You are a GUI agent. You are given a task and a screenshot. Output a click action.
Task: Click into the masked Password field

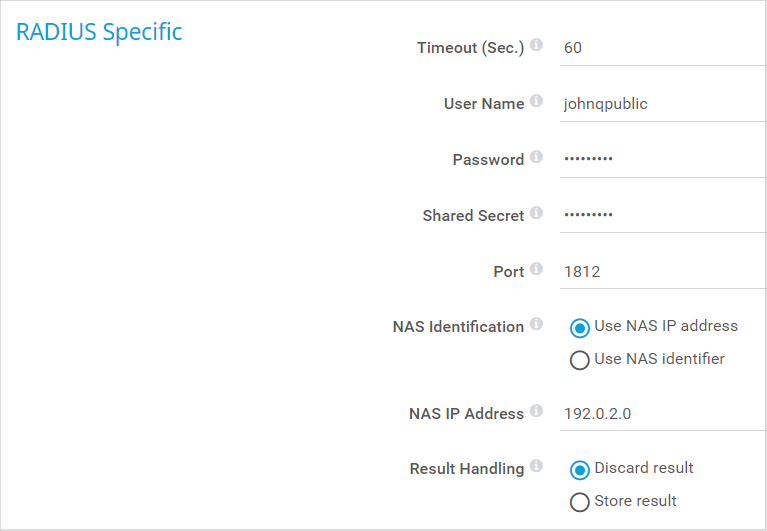(x=663, y=159)
